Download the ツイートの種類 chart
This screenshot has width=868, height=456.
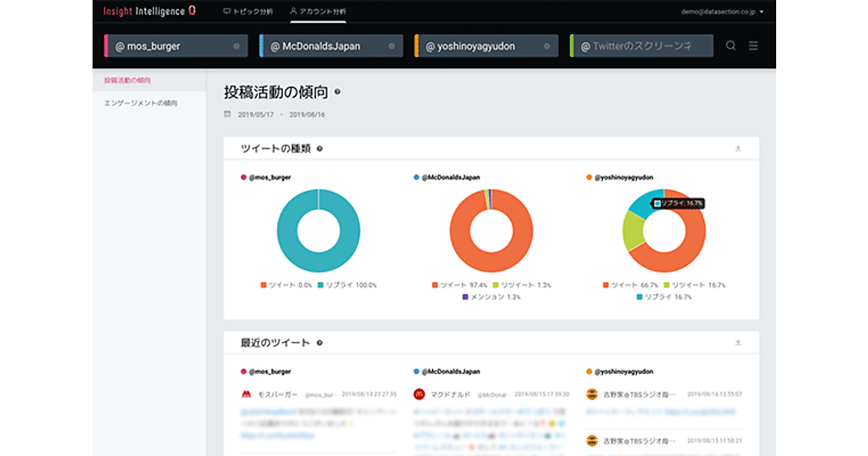click(738, 148)
